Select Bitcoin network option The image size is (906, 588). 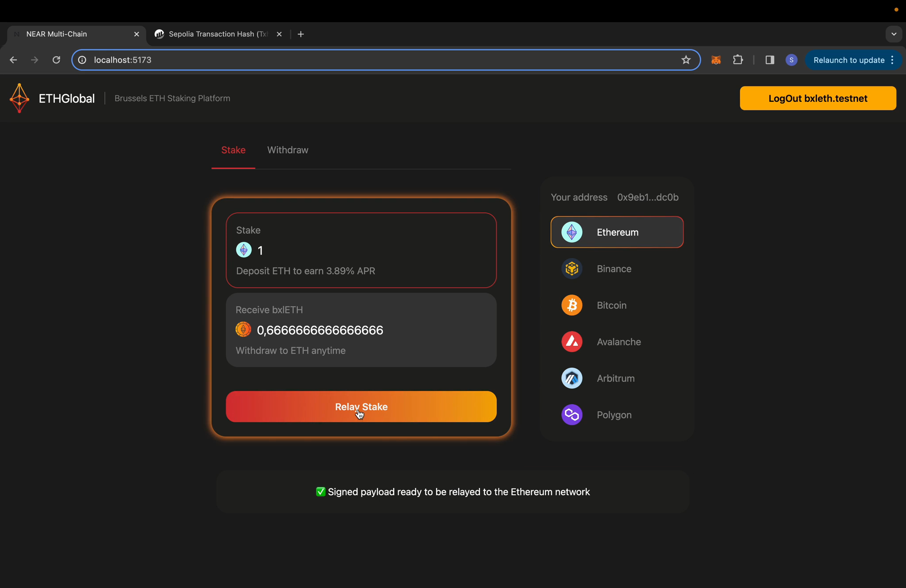tap(617, 305)
